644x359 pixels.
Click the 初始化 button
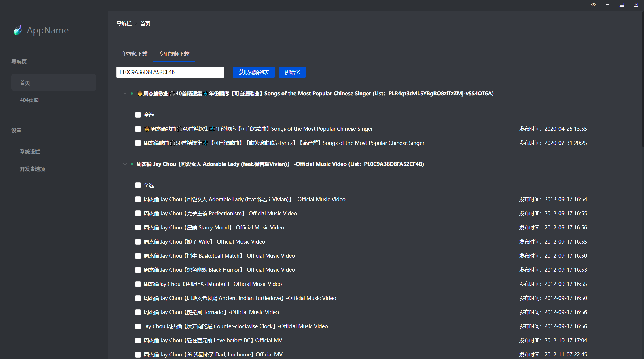pos(292,72)
